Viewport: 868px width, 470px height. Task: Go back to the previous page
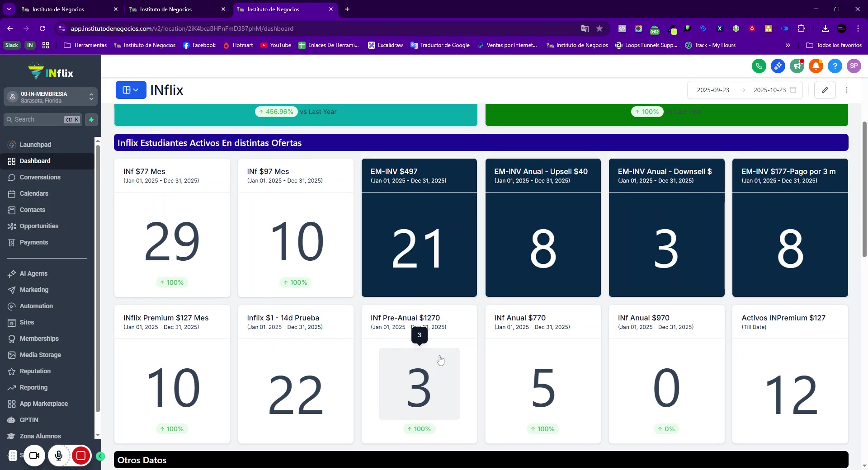[10, 28]
